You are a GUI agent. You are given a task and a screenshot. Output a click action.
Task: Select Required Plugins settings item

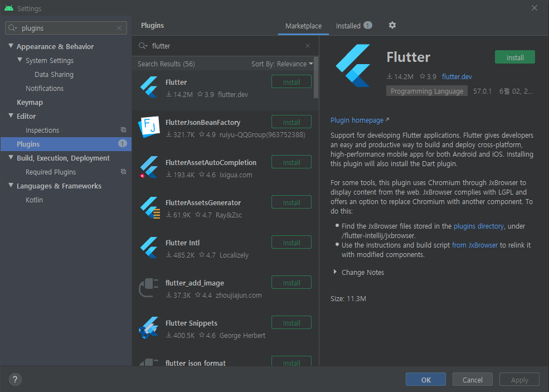(51, 172)
